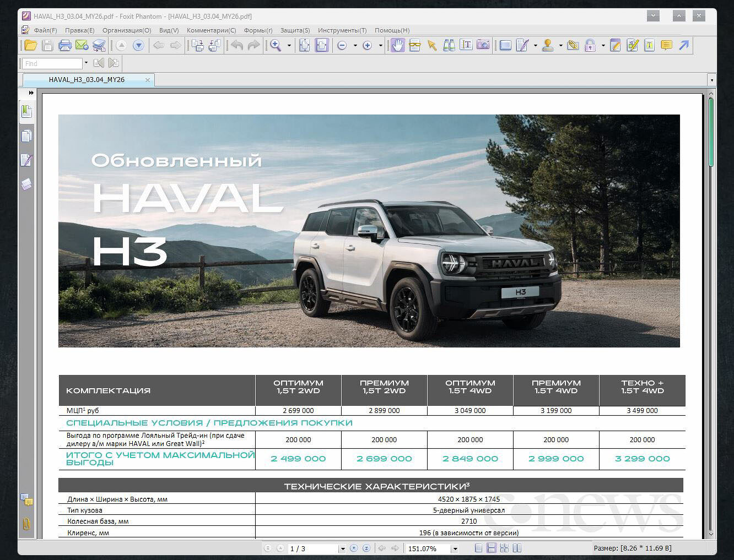Open a file with the folder icon
The height and width of the screenshot is (560, 734).
(x=31, y=46)
